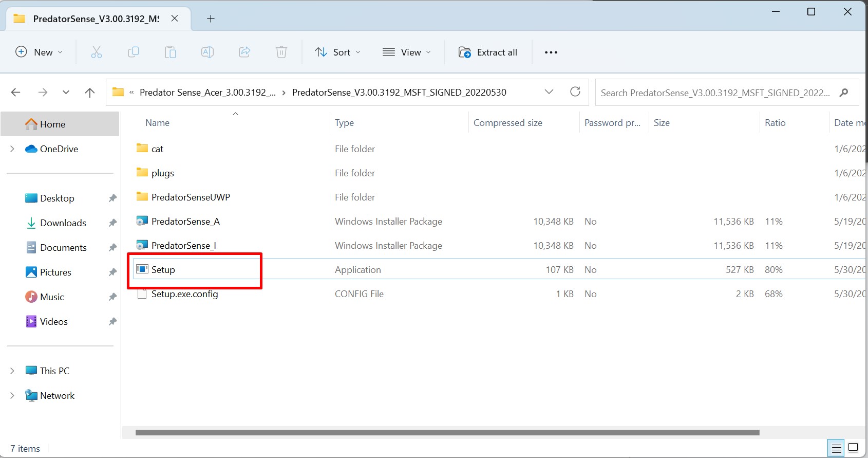Click the Extract all button
Viewport: 868px width, 458px height.
(x=488, y=52)
